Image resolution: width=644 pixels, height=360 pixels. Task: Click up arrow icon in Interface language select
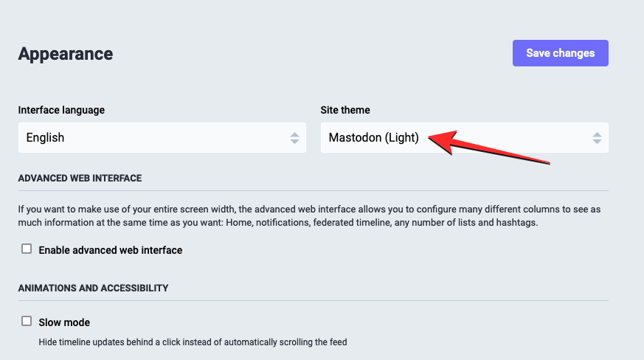(x=294, y=134)
